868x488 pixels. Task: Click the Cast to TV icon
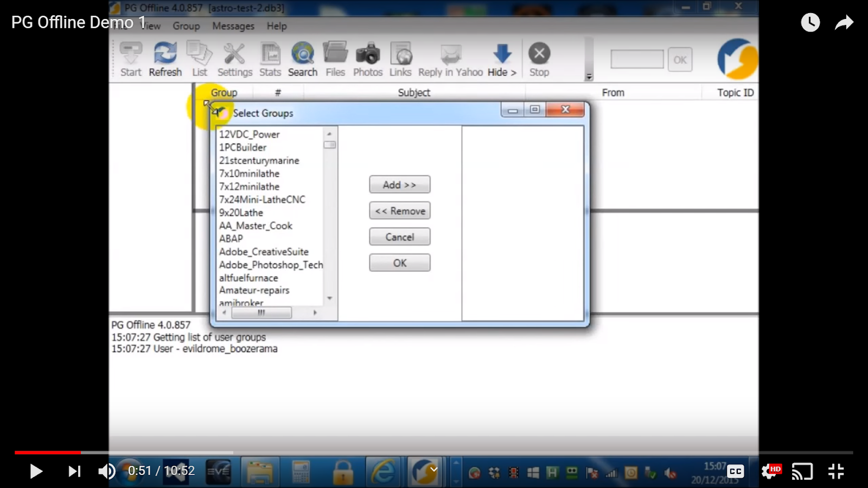tap(802, 471)
